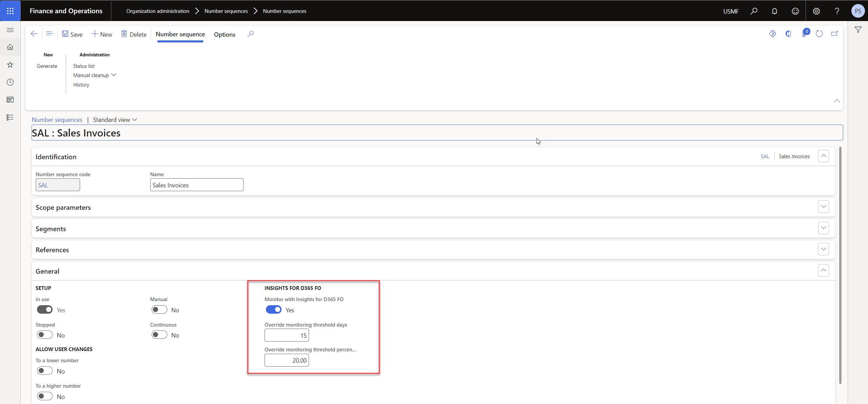Screen dimensions: 868x404
Task: Switch to Standard view dropdown
Action: tap(115, 120)
